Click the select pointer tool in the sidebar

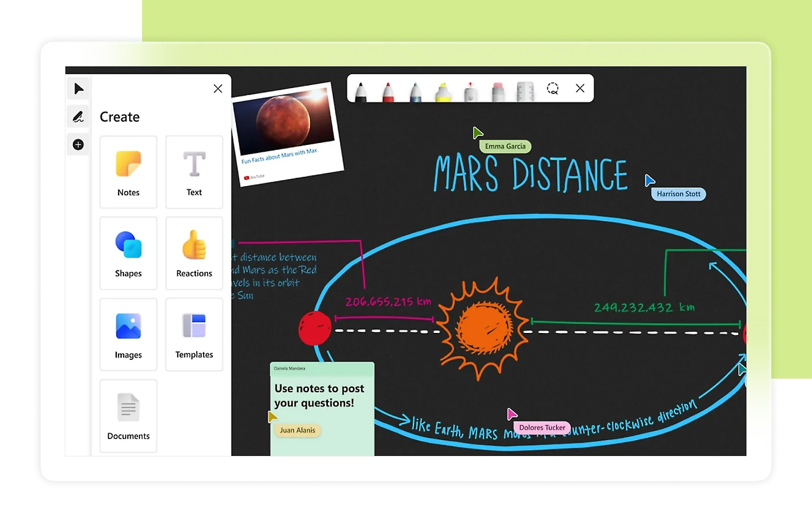[78, 89]
